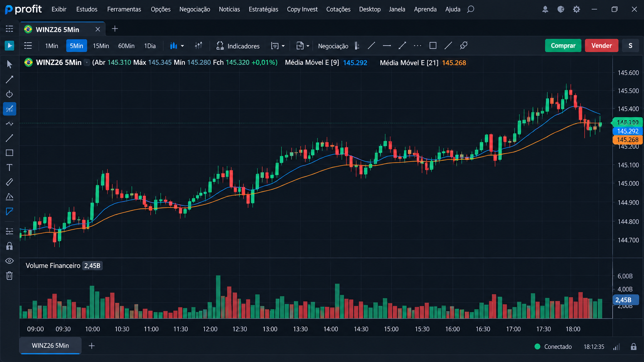Select the arrow line tool in toolbar

click(x=402, y=46)
